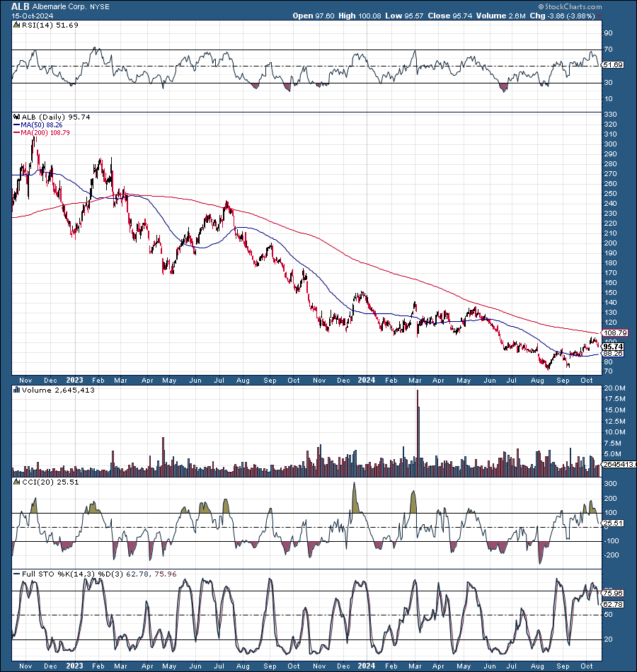Click the 108.79 moving average axis label

616,332
